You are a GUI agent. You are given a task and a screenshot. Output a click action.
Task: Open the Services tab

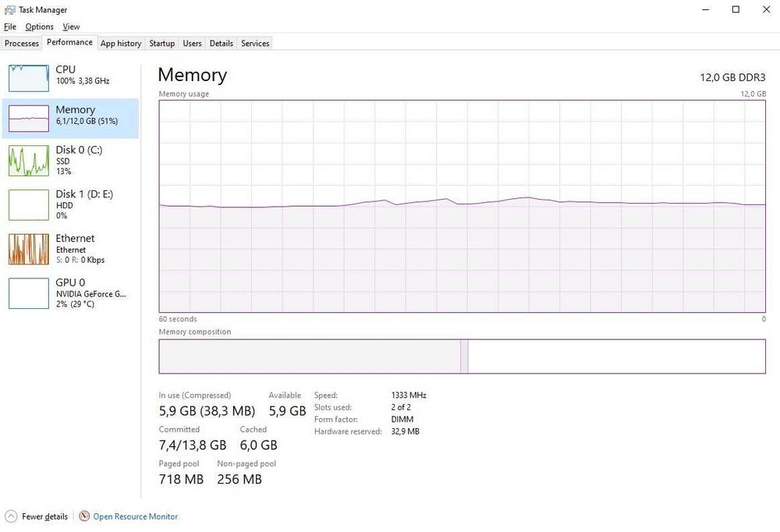coord(255,44)
